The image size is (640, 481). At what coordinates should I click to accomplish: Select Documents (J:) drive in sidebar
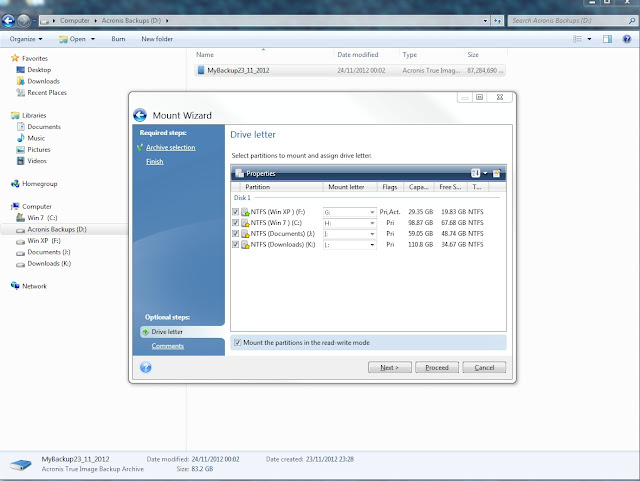[x=49, y=252]
